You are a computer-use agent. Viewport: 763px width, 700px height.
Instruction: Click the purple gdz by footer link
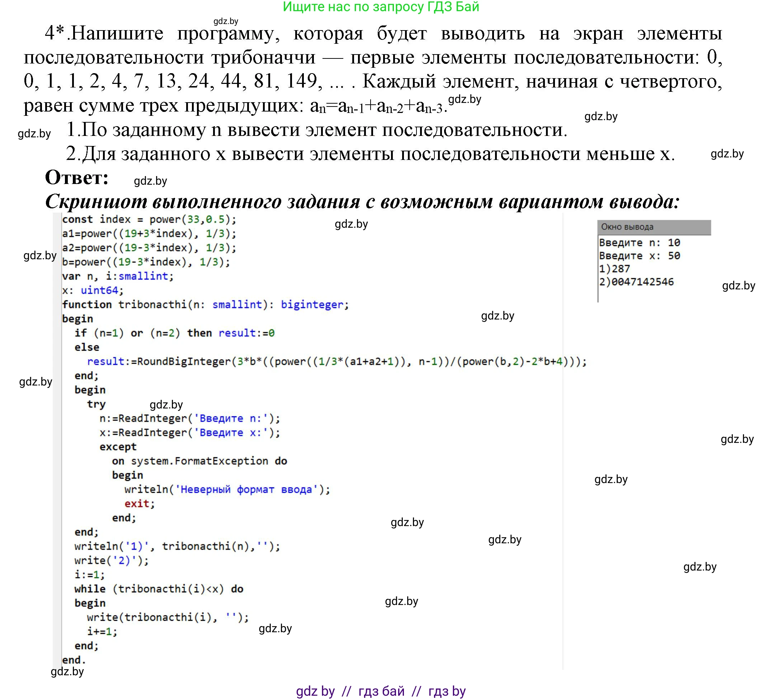click(x=315, y=690)
